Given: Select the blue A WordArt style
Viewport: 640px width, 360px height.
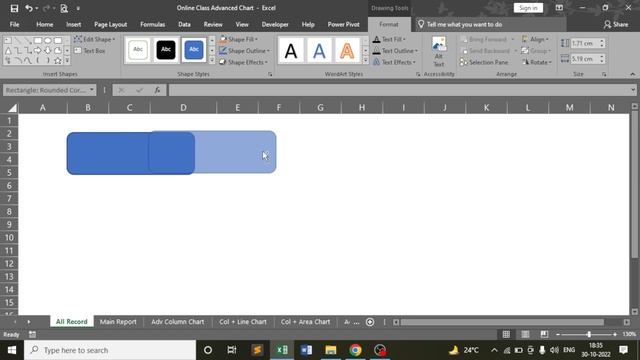Looking at the screenshot, I should pyautogui.click(x=319, y=51).
